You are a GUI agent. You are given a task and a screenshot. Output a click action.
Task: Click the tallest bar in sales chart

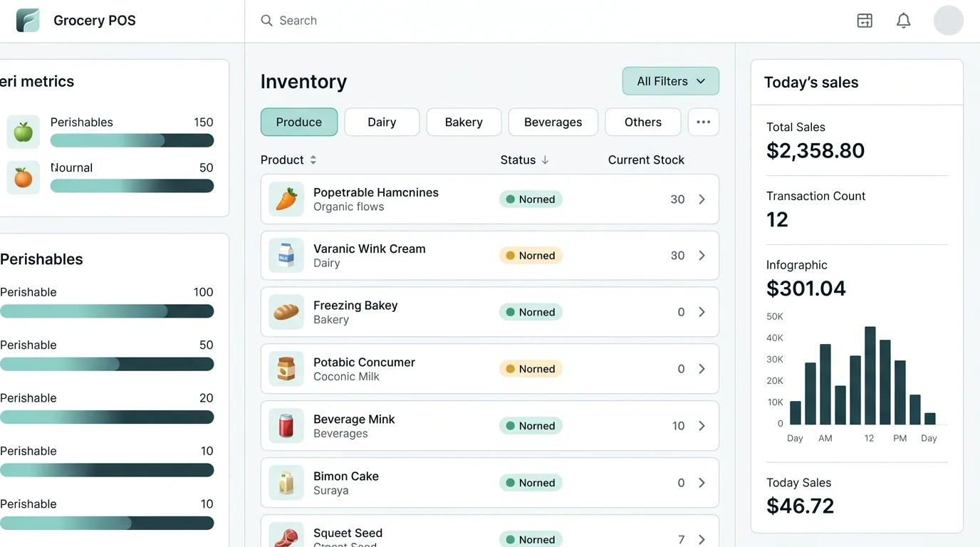coord(870,375)
